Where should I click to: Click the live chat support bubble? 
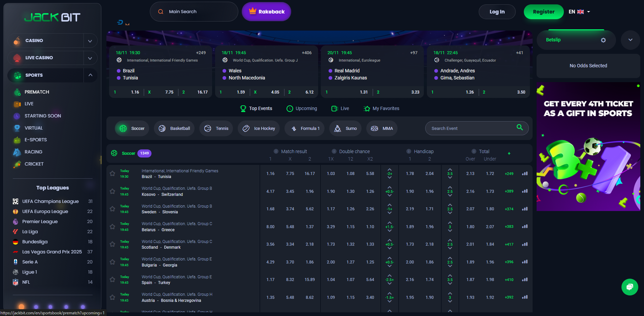click(630, 287)
